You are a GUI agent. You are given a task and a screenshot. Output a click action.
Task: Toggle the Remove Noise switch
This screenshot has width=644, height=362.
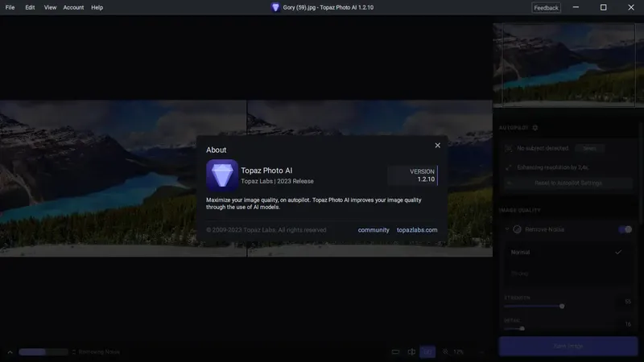[x=625, y=229]
